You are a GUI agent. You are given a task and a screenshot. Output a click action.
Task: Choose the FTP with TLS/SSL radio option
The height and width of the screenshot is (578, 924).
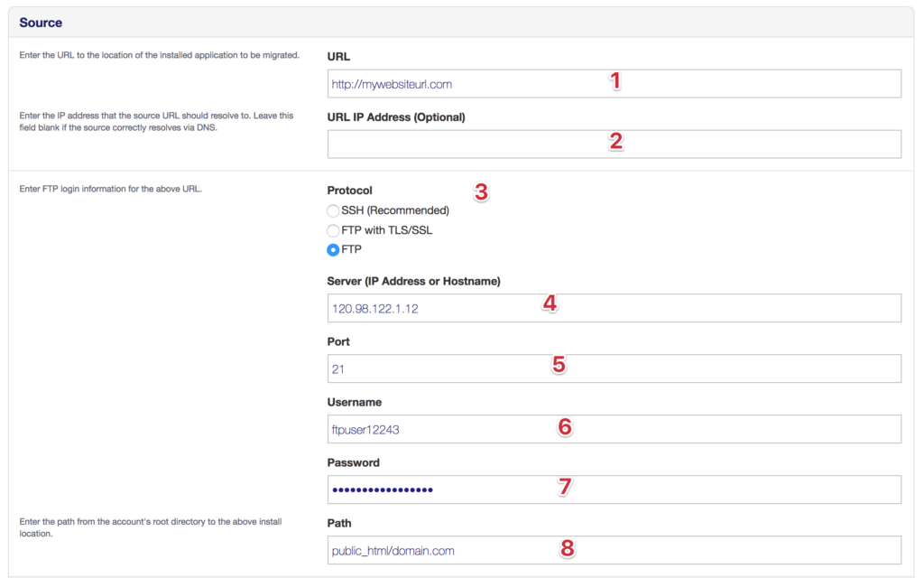tap(333, 230)
